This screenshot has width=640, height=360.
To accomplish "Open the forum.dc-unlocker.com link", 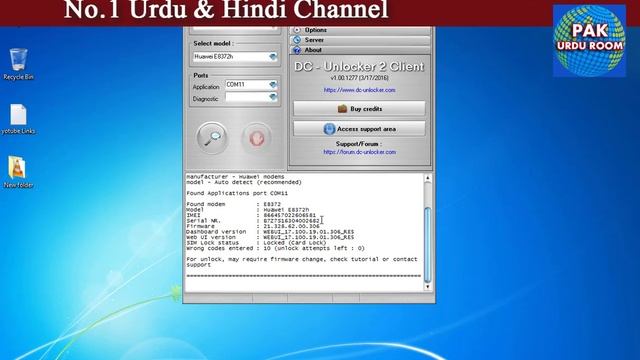I will (x=360, y=152).
